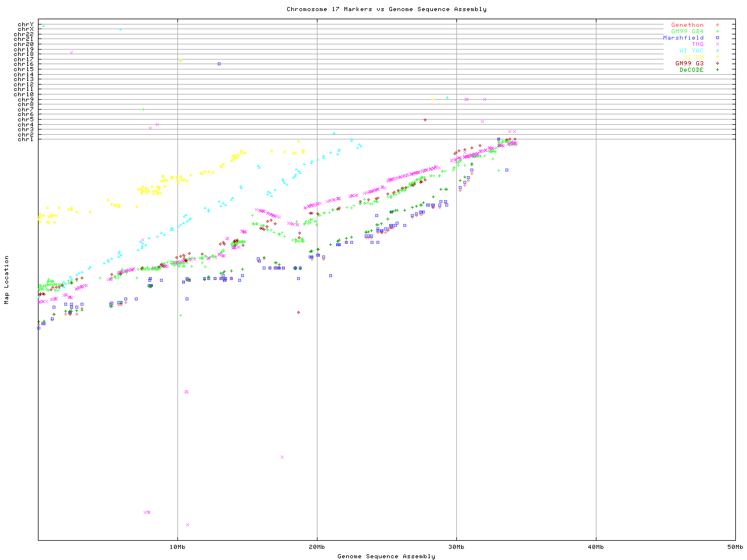Click the 10Mb x-axis tick label
The width and height of the screenshot is (747, 560).
point(177,547)
